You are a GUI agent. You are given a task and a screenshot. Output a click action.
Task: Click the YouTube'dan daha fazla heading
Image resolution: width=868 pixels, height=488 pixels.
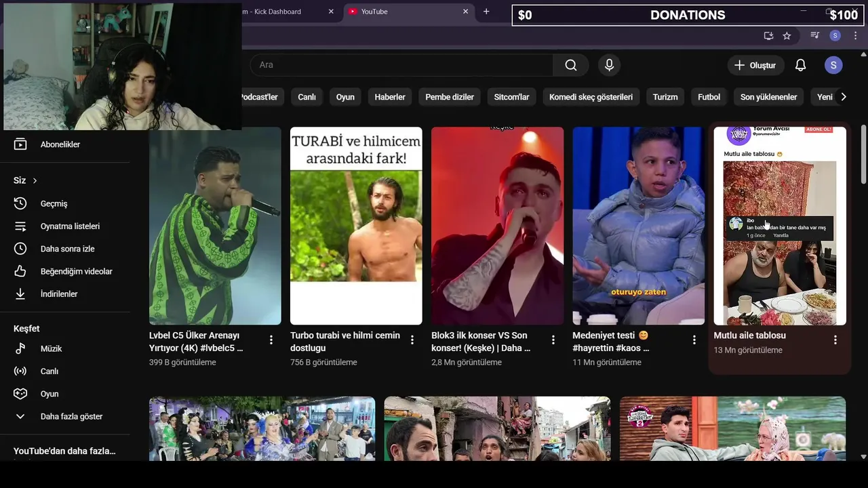[64, 451]
